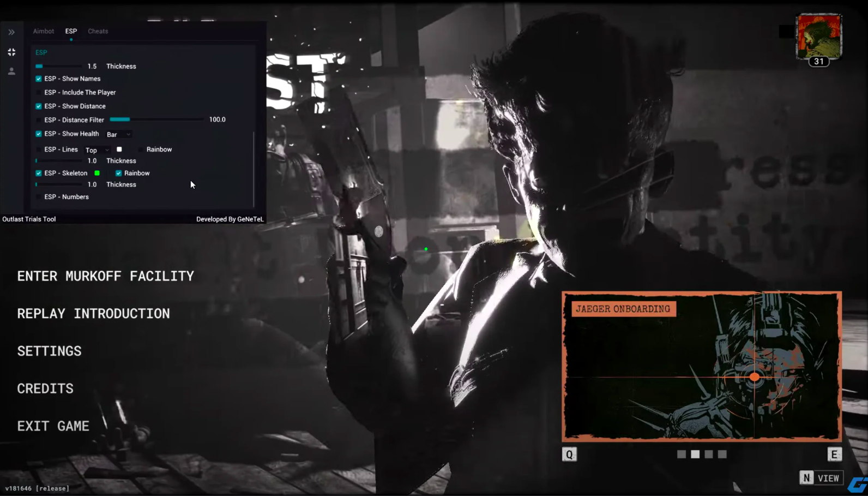
Task: Select the ESP tab
Action: pyautogui.click(x=71, y=31)
